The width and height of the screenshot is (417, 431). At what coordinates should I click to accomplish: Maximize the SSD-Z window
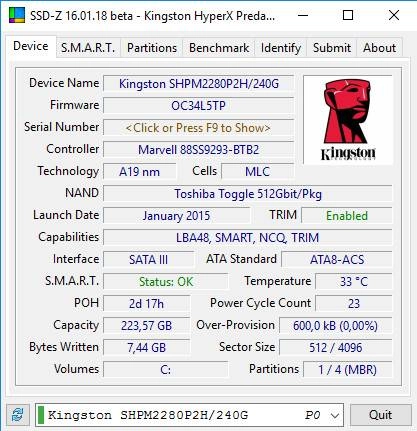click(x=348, y=15)
